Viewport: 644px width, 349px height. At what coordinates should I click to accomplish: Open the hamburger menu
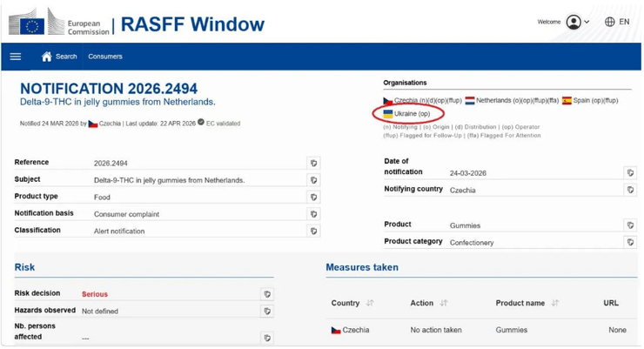[x=15, y=57]
